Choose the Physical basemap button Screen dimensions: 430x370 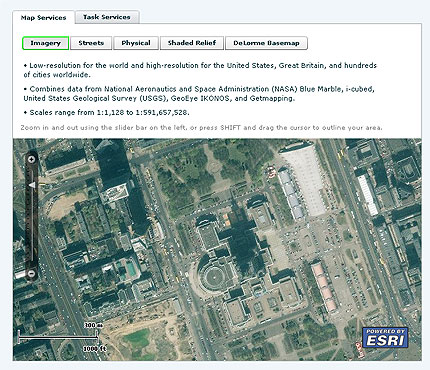[136, 43]
